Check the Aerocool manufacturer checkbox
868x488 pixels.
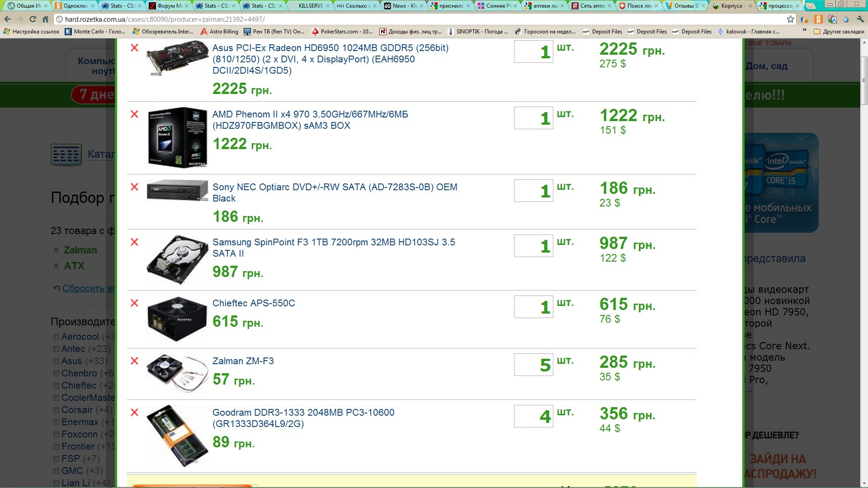point(57,337)
